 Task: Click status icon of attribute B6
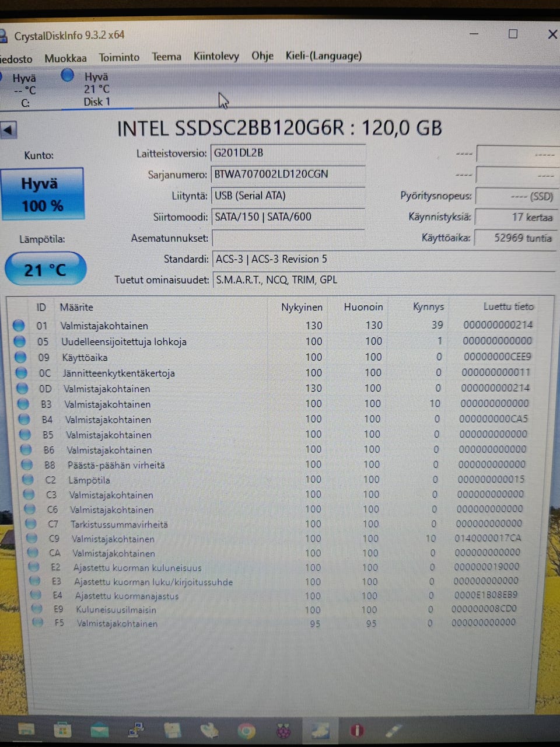[26, 449]
